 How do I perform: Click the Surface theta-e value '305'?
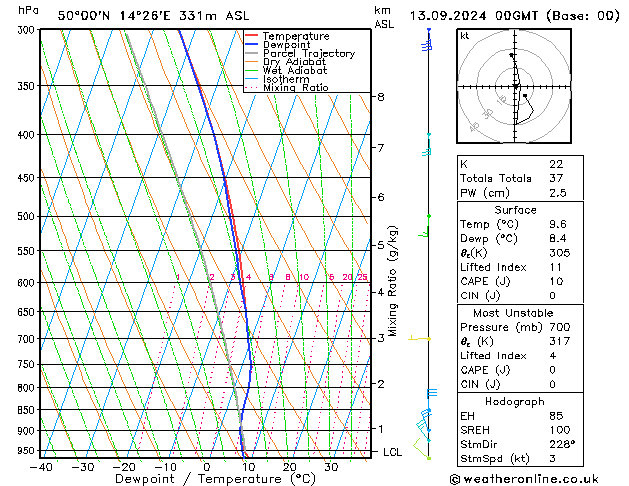tap(560, 253)
